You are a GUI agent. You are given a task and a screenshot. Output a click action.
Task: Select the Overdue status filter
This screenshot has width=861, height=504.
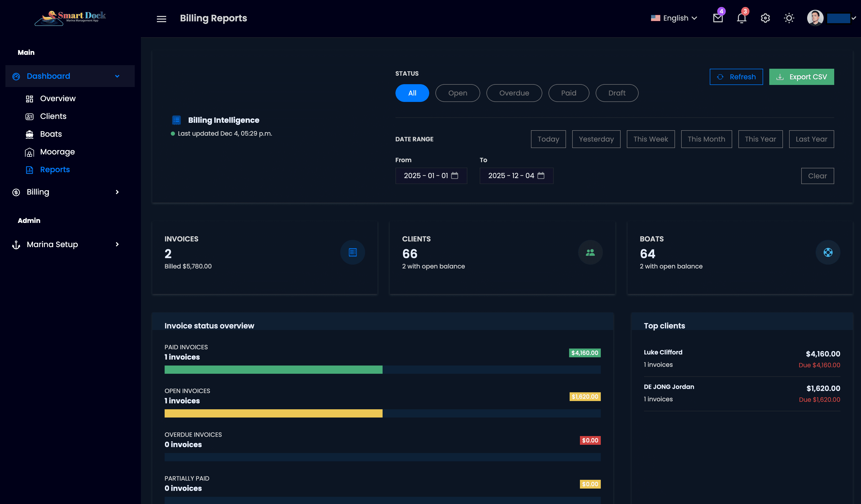pyautogui.click(x=514, y=93)
